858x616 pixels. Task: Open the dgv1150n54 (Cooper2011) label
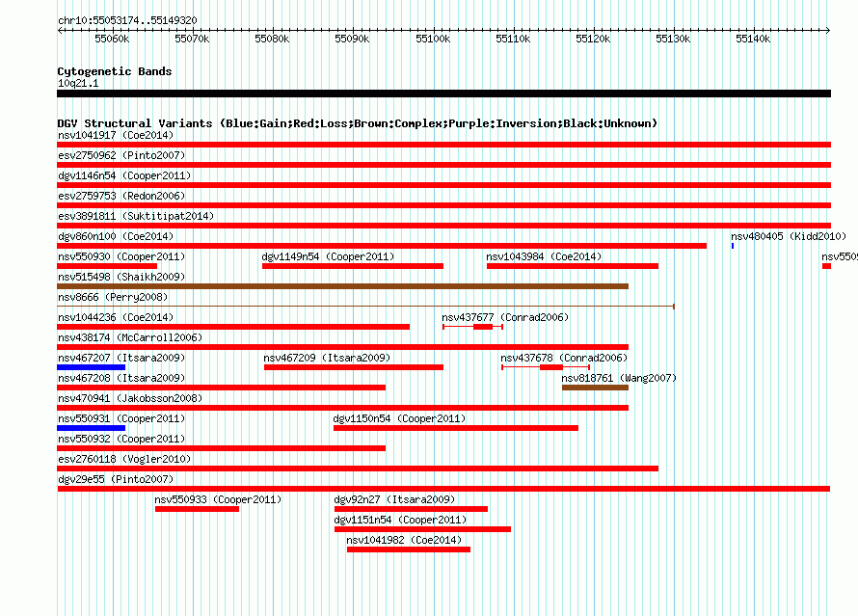pos(399,418)
